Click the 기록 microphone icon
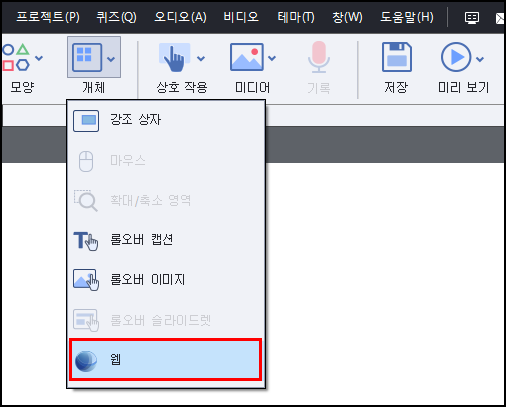Image resolution: width=506 pixels, height=407 pixels. tap(319, 57)
